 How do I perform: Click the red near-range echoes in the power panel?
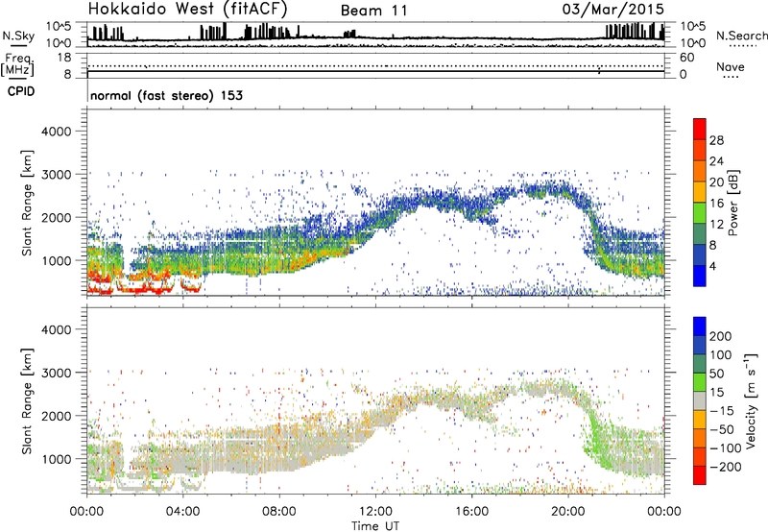click(142, 289)
